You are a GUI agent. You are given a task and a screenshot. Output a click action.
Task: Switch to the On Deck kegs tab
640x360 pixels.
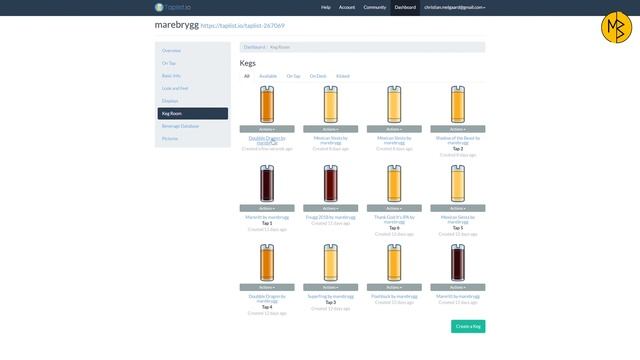click(318, 76)
